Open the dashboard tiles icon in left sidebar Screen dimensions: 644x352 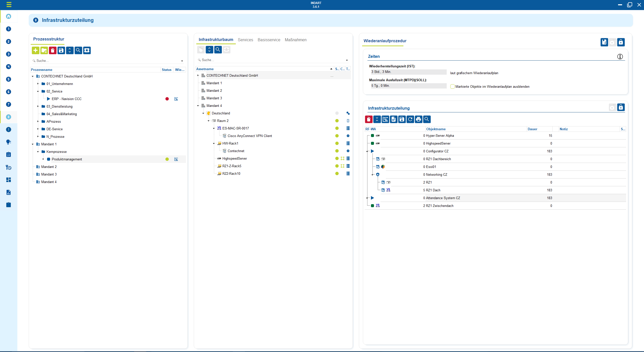(x=9, y=180)
